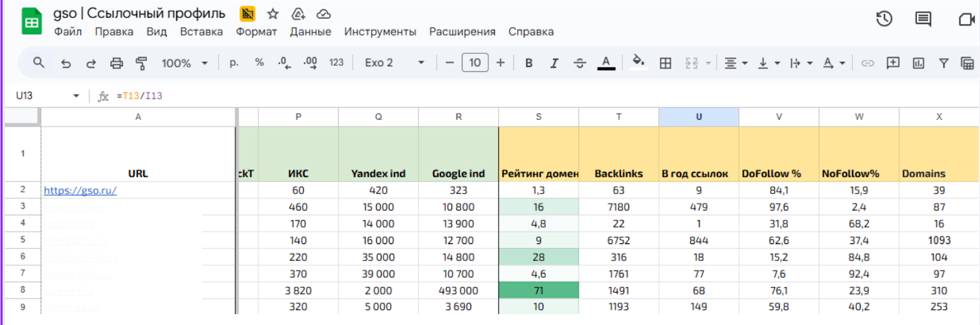Open text rotation dropdown
Image resolution: width=980 pixels, height=325 pixels.
[834, 63]
